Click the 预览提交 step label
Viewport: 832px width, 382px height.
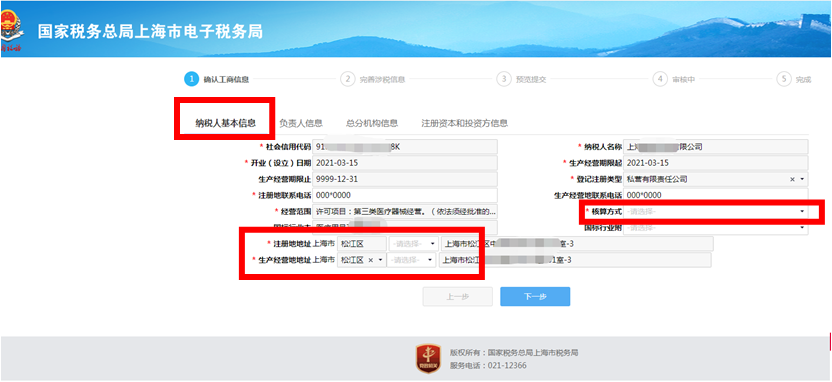pos(531,80)
